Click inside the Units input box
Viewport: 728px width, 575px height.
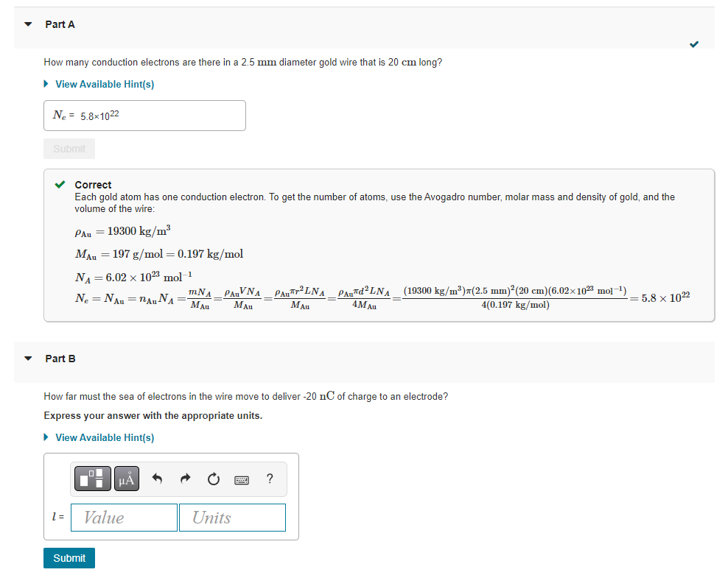click(231, 517)
